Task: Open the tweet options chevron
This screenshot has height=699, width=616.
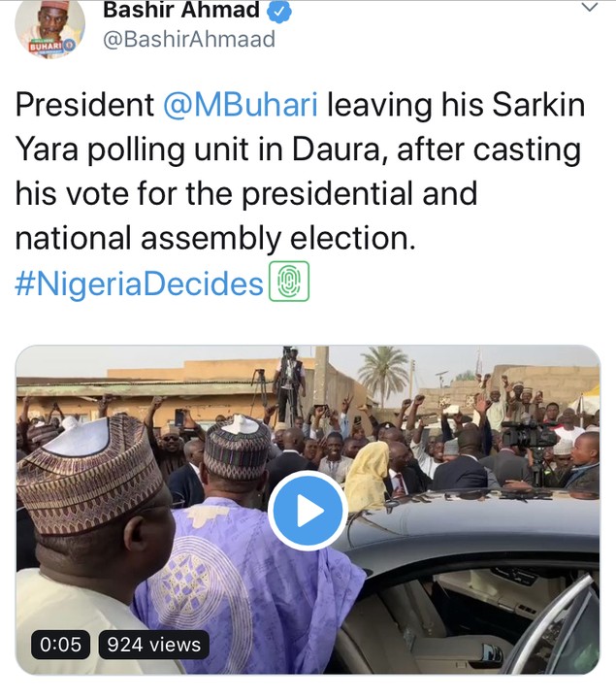Action: (589, 8)
